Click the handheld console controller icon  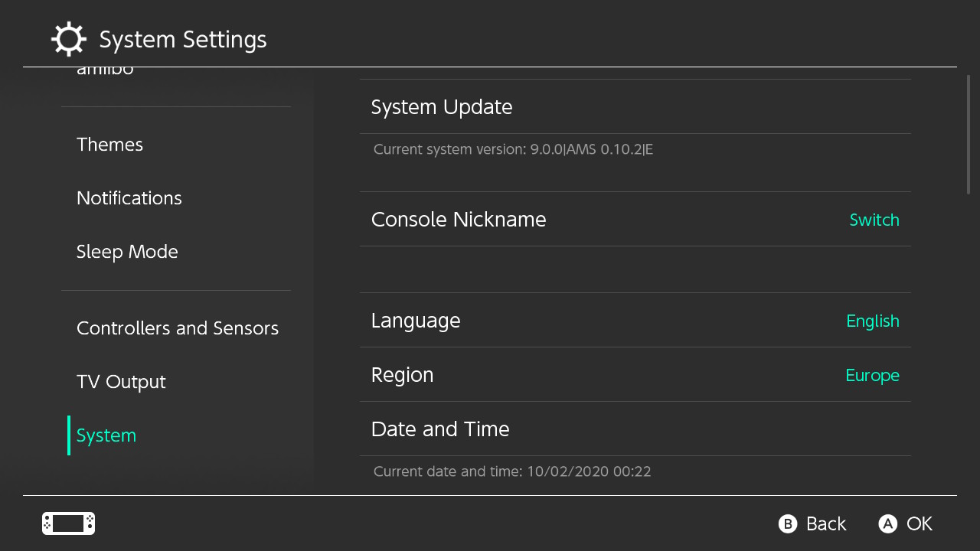click(x=68, y=523)
